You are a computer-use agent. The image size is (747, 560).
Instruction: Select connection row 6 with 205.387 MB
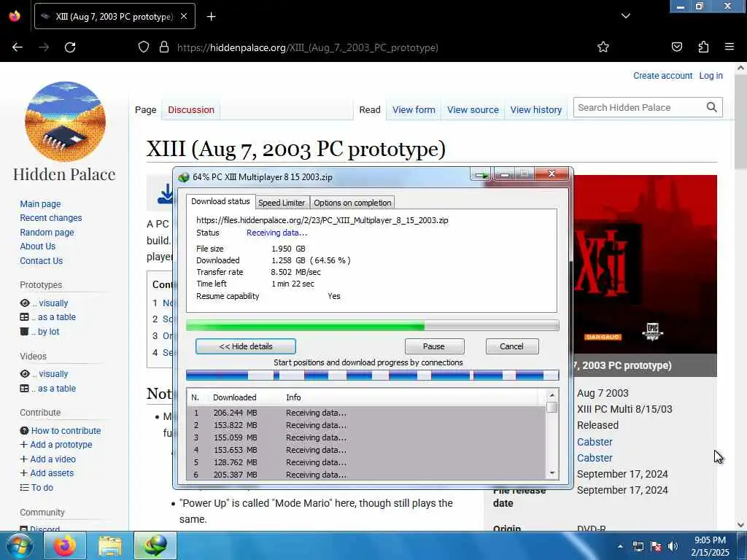[366, 475]
